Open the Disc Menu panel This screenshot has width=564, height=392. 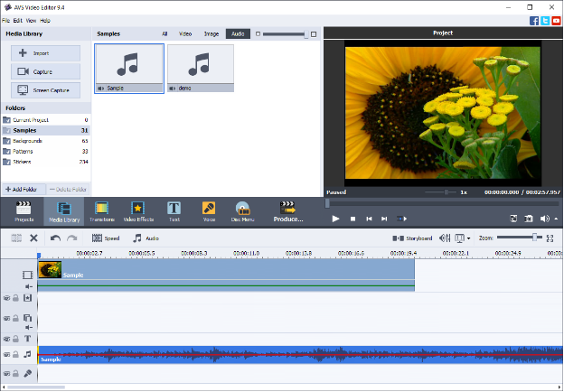pos(242,212)
